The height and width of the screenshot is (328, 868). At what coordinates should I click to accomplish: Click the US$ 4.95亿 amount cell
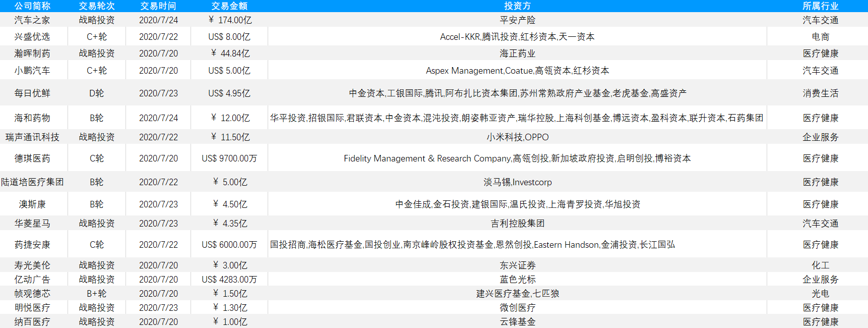[229, 93]
